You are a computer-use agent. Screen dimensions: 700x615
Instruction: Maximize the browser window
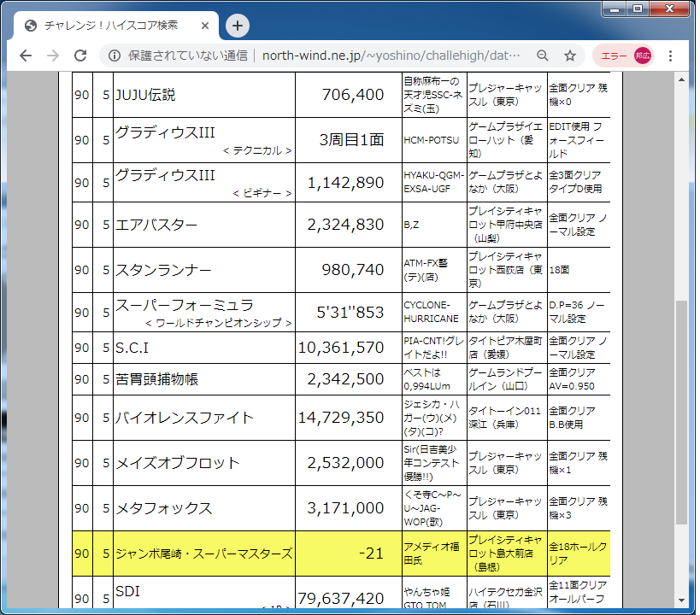(x=638, y=9)
